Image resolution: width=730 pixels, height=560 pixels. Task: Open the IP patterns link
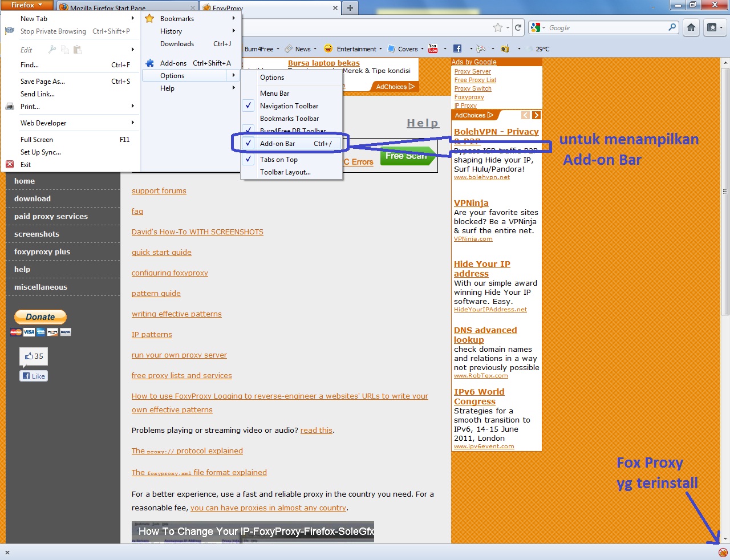coord(152,335)
